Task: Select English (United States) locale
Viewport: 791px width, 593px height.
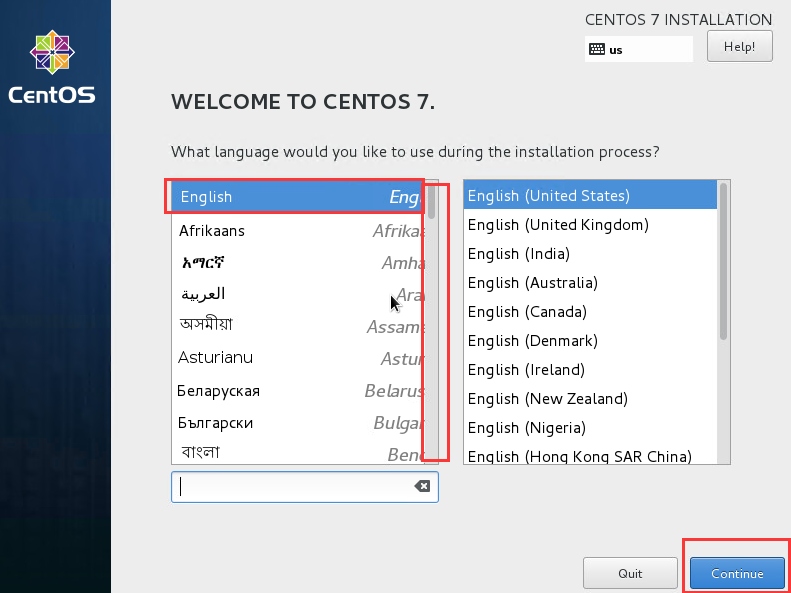Action: (x=590, y=195)
